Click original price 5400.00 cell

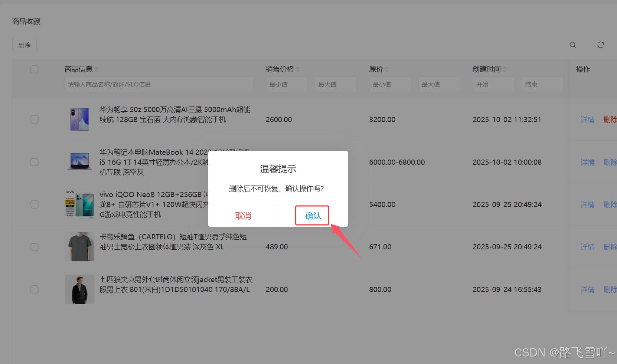tap(382, 204)
